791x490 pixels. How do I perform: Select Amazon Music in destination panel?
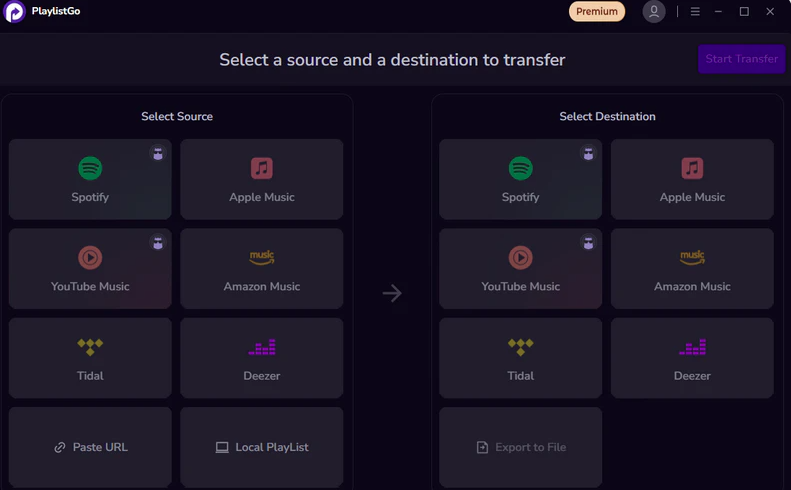tap(692, 268)
